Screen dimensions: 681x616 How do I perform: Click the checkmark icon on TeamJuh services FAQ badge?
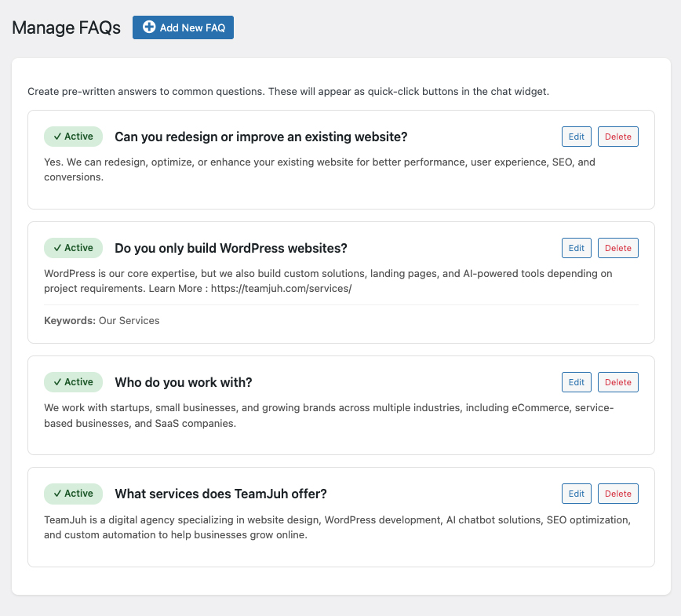pos(60,493)
